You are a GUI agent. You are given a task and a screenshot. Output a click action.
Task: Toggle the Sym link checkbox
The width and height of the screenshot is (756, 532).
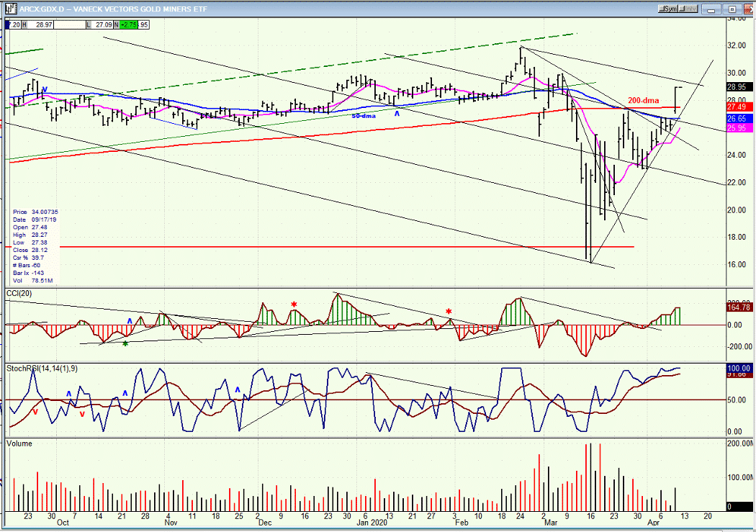pos(668,9)
